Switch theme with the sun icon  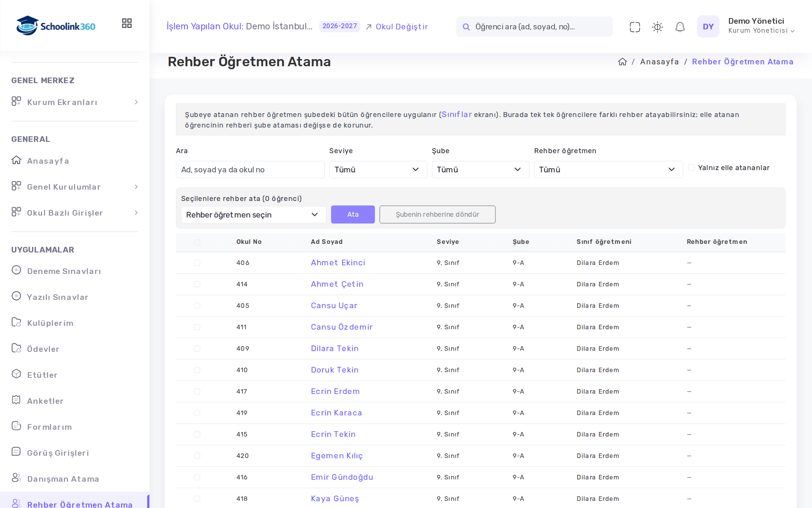[657, 27]
